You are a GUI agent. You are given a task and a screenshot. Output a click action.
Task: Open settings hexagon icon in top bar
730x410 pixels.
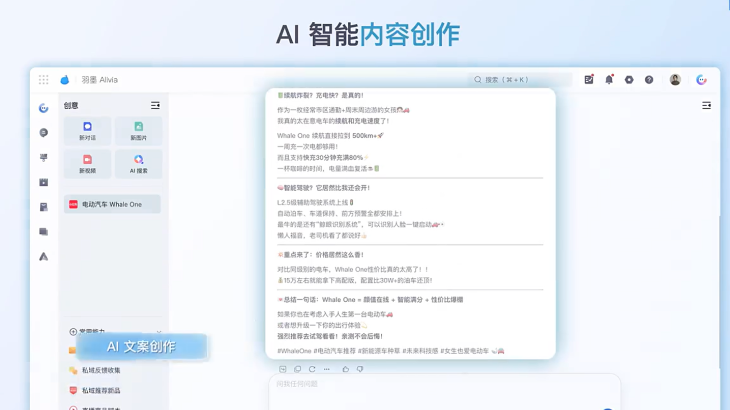click(x=629, y=80)
